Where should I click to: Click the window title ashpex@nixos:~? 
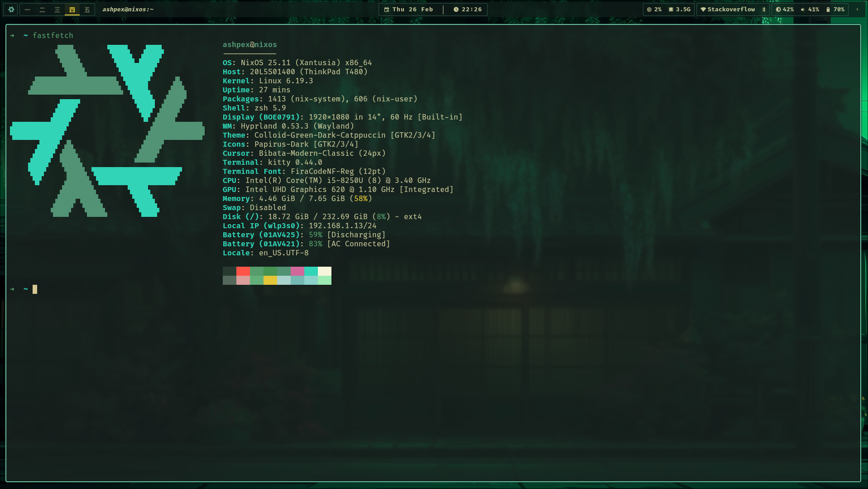click(128, 9)
